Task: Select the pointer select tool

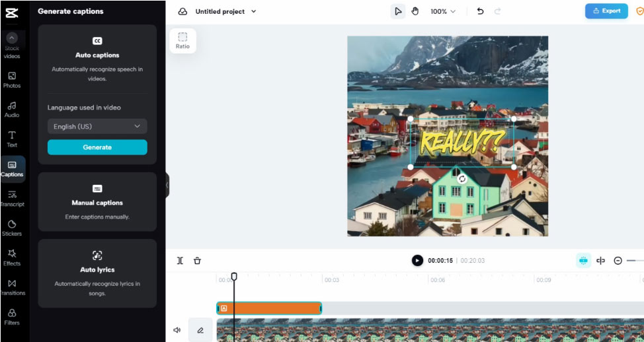Action: point(397,11)
